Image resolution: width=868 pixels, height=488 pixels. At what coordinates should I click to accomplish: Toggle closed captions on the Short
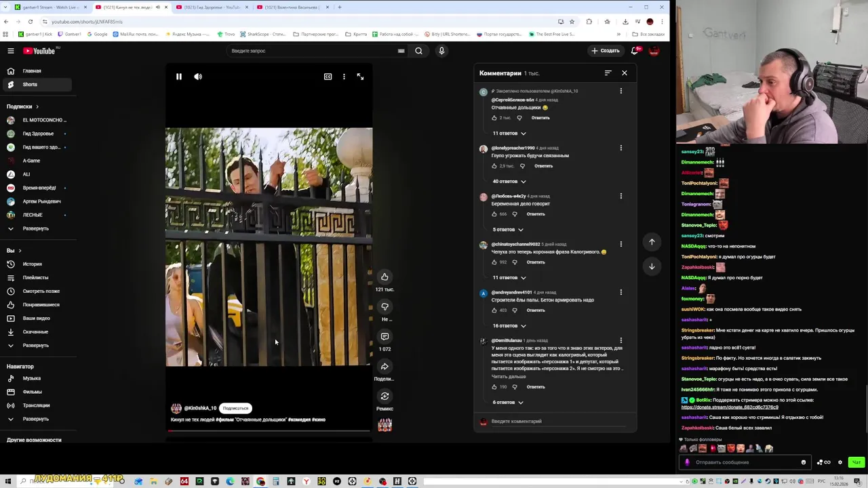[328, 77]
